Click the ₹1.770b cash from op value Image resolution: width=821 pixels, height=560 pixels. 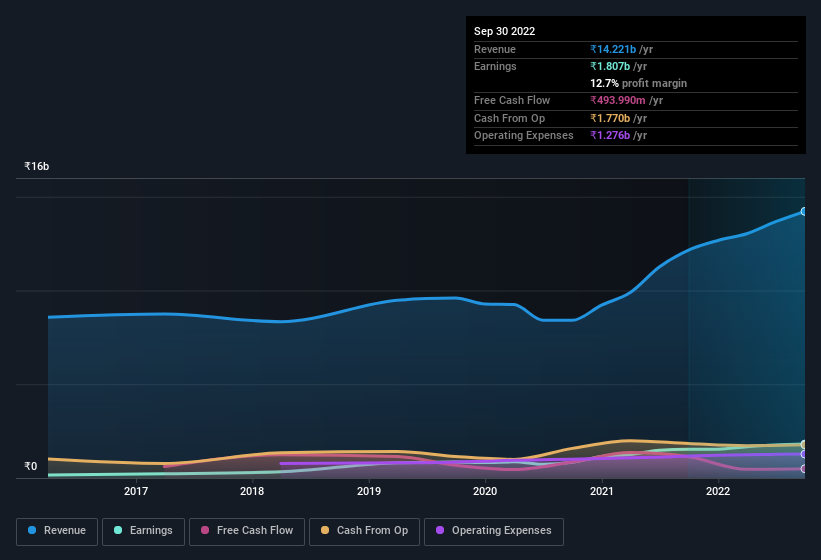point(610,118)
